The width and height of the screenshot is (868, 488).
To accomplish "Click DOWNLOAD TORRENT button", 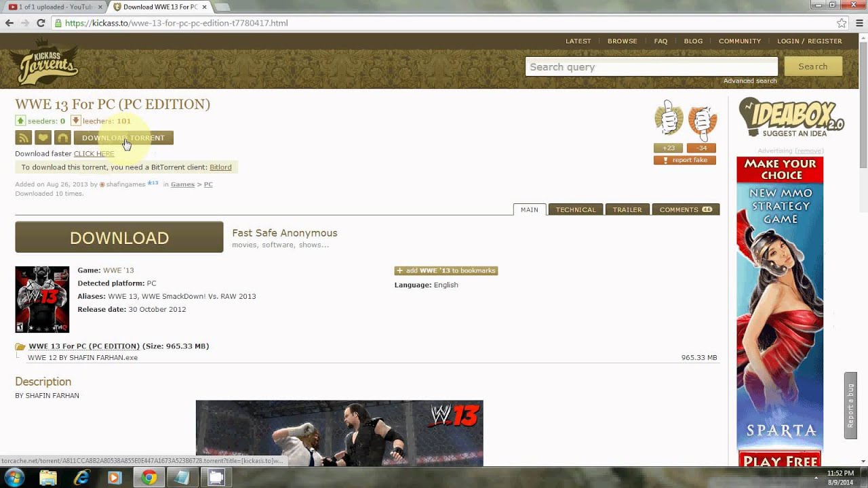I will pos(123,138).
